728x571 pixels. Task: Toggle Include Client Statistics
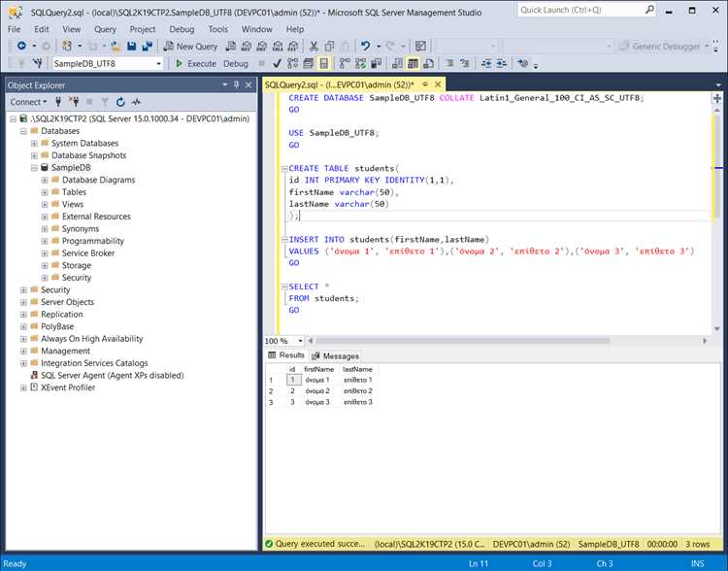point(376,63)
